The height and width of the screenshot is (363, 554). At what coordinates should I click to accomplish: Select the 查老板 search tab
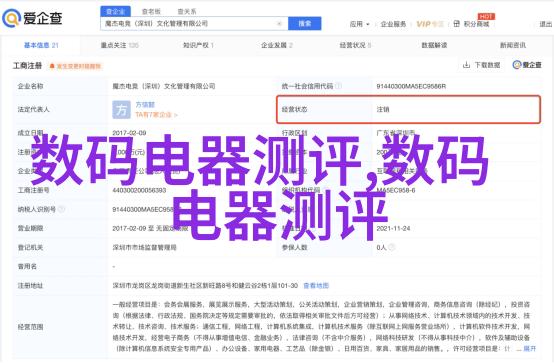point(151,12)
